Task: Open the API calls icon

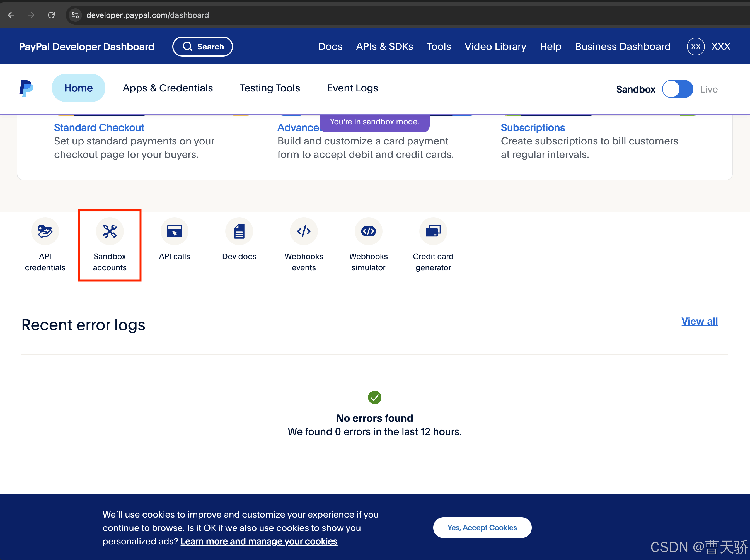Action: [174, 231]
